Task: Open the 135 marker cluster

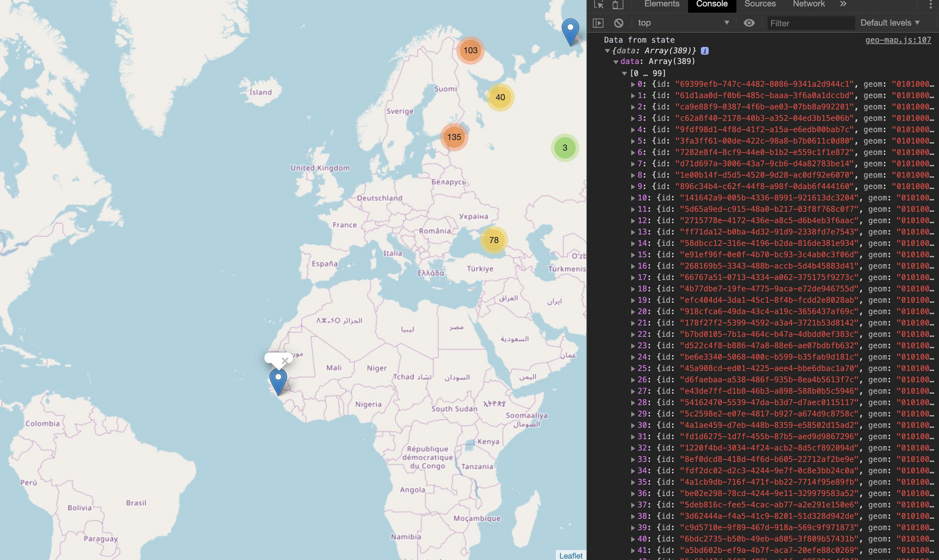Action: [x=454, y=137]
